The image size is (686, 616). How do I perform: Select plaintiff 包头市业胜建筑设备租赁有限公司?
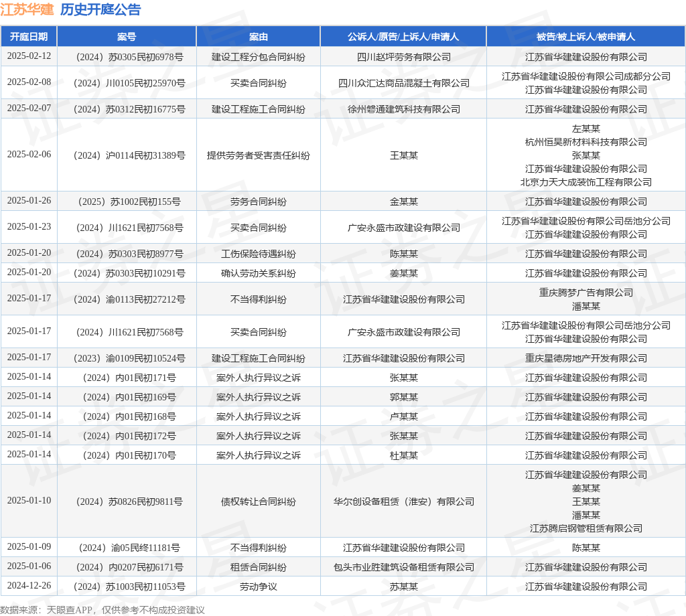[404, 568]
